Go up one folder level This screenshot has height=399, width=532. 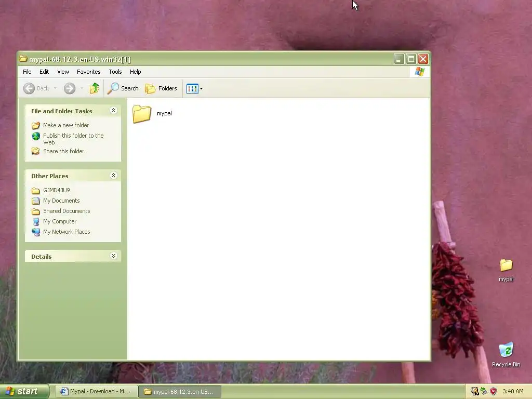[x=95, y=88]
